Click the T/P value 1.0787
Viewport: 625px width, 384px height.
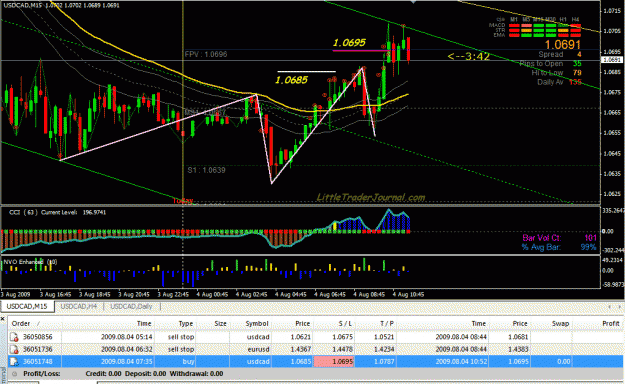[x=384, y=362]
